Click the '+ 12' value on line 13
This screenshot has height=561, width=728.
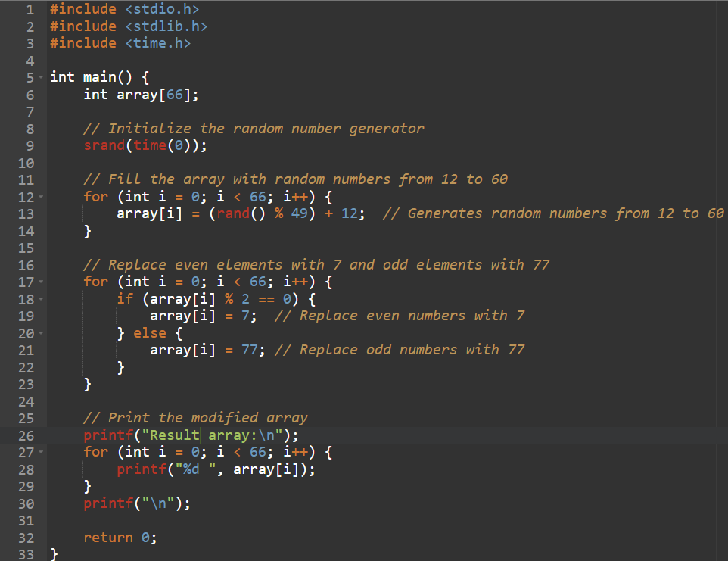(x=341, y=213)
